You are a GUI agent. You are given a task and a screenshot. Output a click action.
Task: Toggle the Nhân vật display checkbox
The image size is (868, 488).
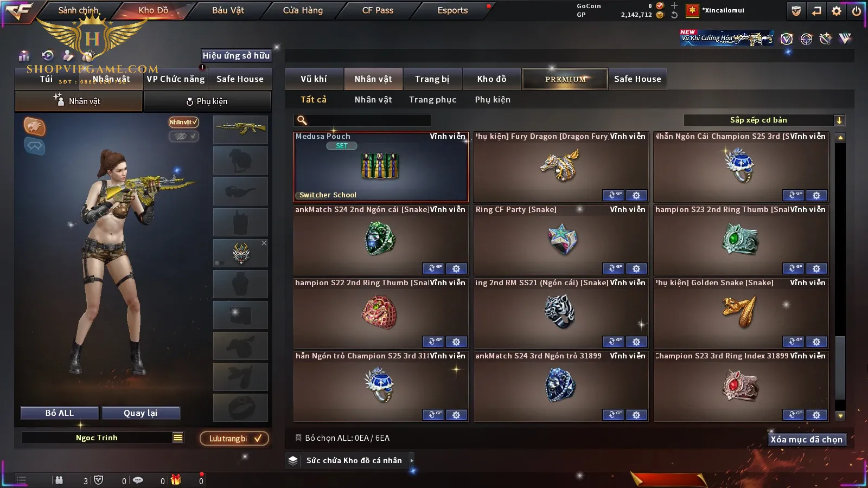pyautogui.click(x=183, y=122)
